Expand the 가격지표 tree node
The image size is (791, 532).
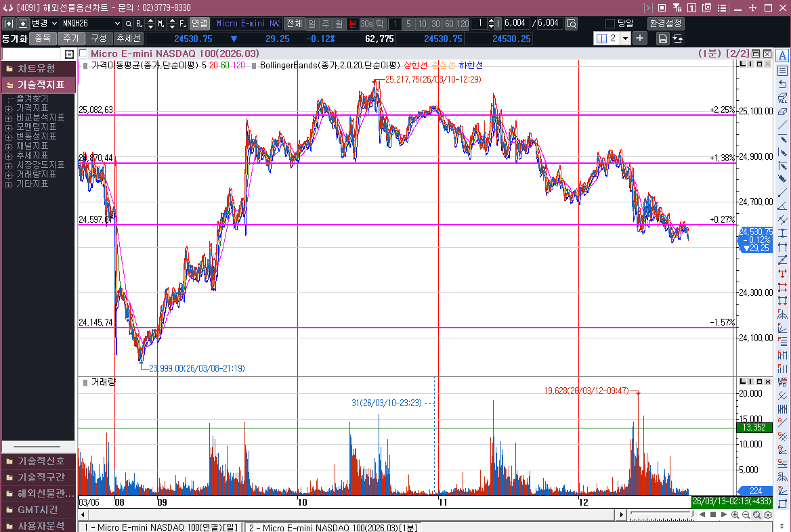pos(8,108)
